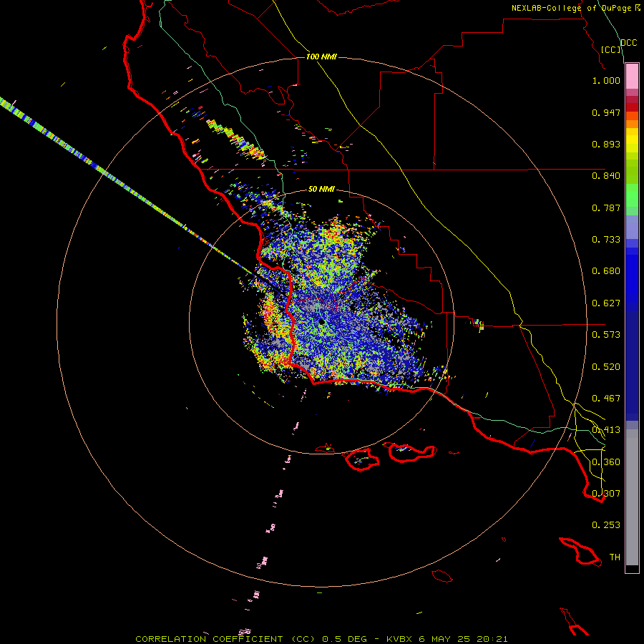Click the 6 MAY 25 date text
The height and width of the screenshot is (644, 644).
pyautogui.click(x=444, y=639)
